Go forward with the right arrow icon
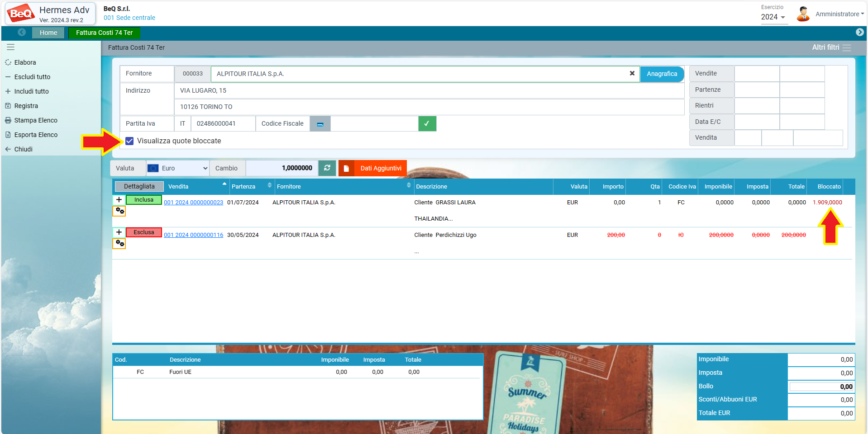Screen dimensions: 868x434 tap(860, 32)
